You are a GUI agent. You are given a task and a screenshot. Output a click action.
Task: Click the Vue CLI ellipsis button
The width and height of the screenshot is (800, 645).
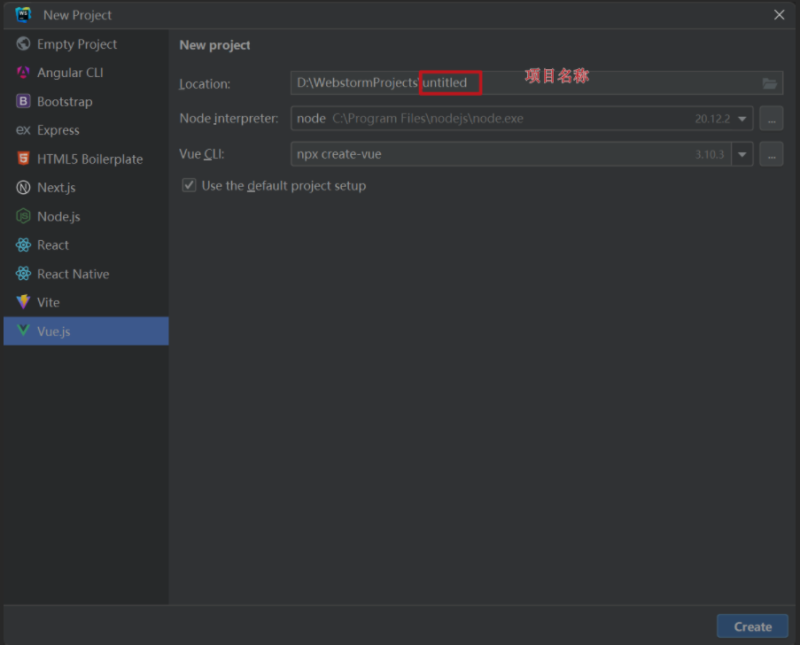tap(771, 155)
